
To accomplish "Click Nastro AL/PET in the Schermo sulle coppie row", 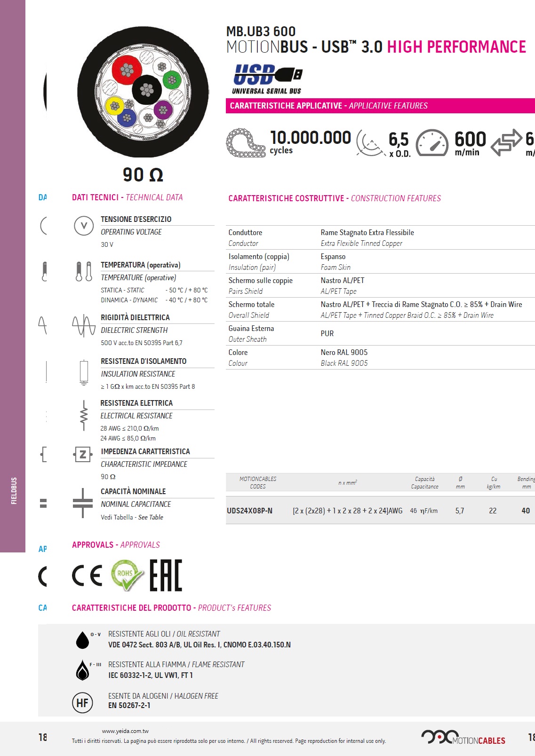I will tap(343, 280).
